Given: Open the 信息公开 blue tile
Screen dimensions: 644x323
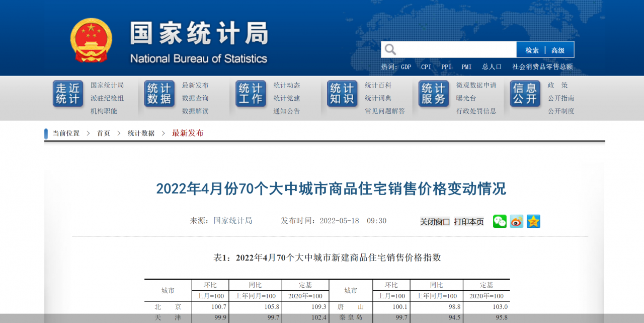Looking at the screenshot, I should click(525, 94).
